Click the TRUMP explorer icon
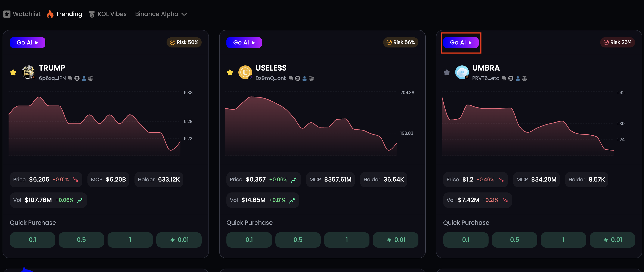This screenshot has width=644, height=272. tap(77, 78)
